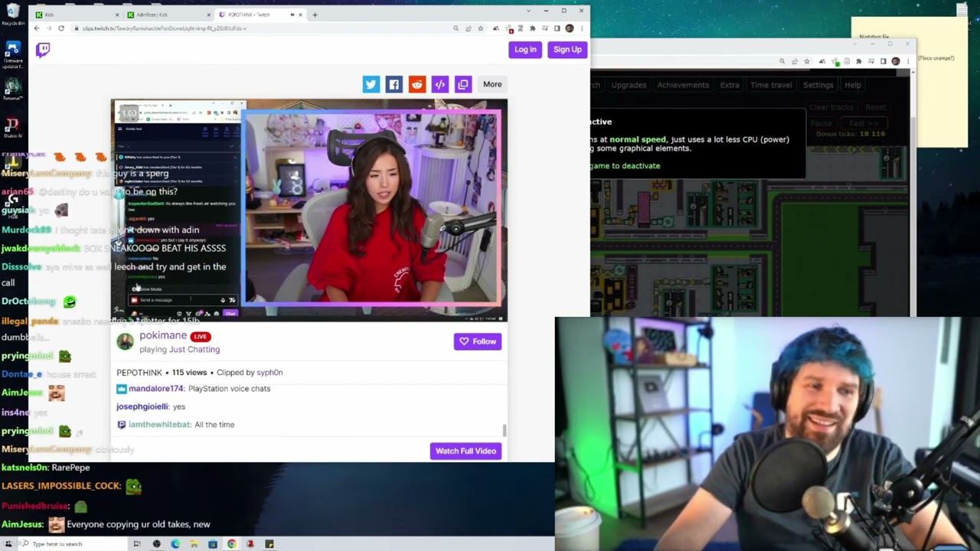Open Sticky Notes taskbar icon
The width and height of the screenshot is (980, 551).
pyautogui.click(x=269, y=544)
